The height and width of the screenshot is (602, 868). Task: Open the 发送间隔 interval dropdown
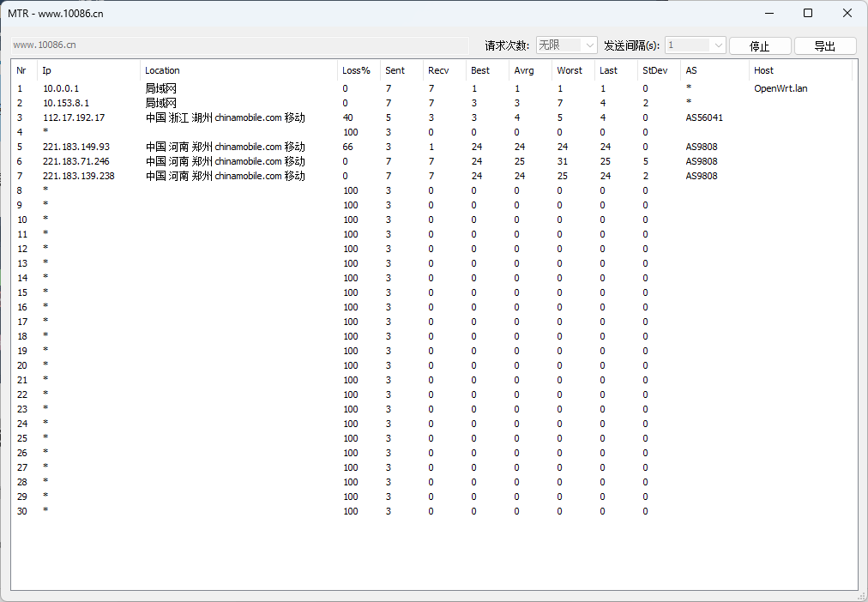696,45
